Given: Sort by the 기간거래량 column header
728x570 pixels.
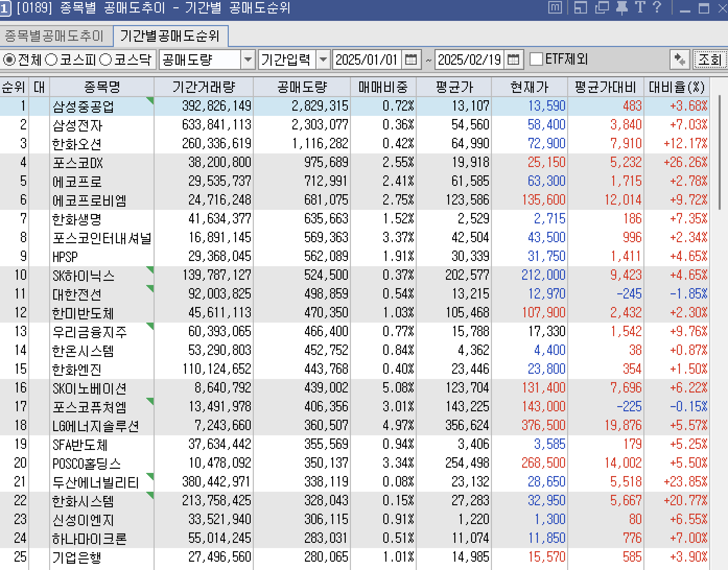Looking at the screenshot, I should [204, 87].
